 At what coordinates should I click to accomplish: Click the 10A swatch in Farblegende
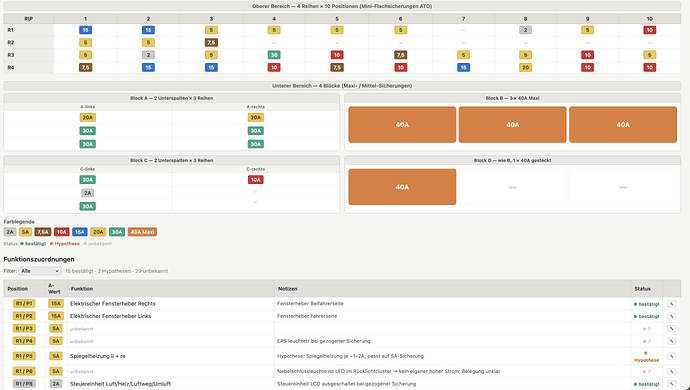click(62, 232)
